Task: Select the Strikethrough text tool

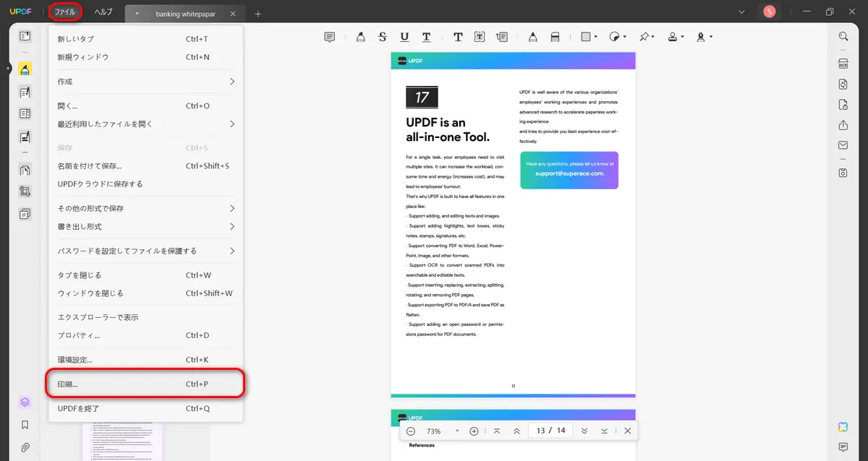Action: (x=383, y=37)
